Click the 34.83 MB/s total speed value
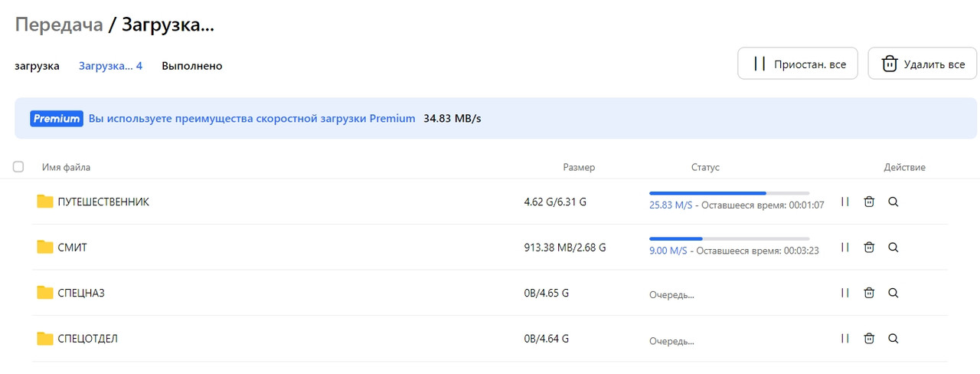This screenshot has height=374, width=980. (452, 119)
